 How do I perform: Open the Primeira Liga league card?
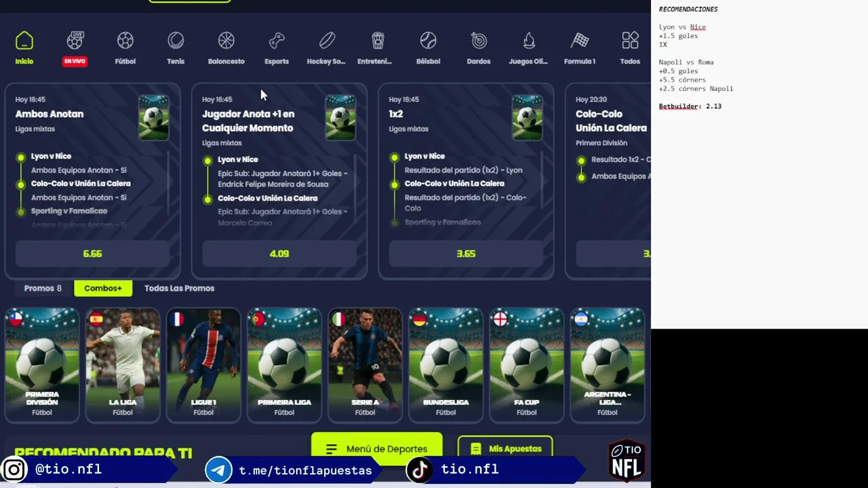click(284, 365)
